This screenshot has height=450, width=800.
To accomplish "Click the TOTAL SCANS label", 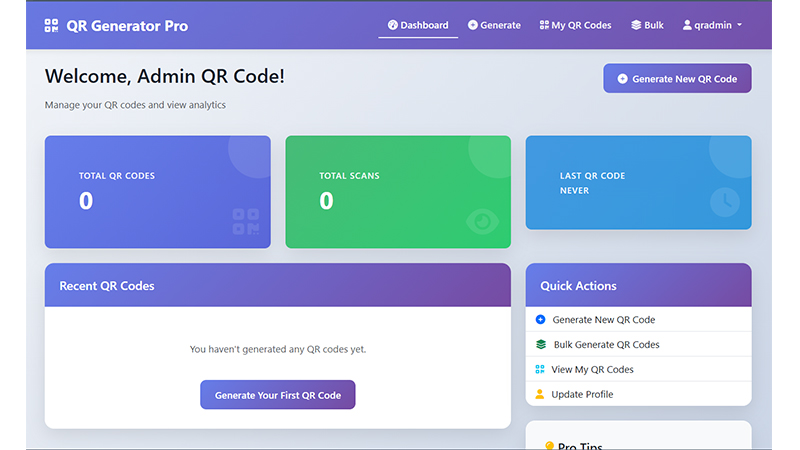I will pos(349,176).
